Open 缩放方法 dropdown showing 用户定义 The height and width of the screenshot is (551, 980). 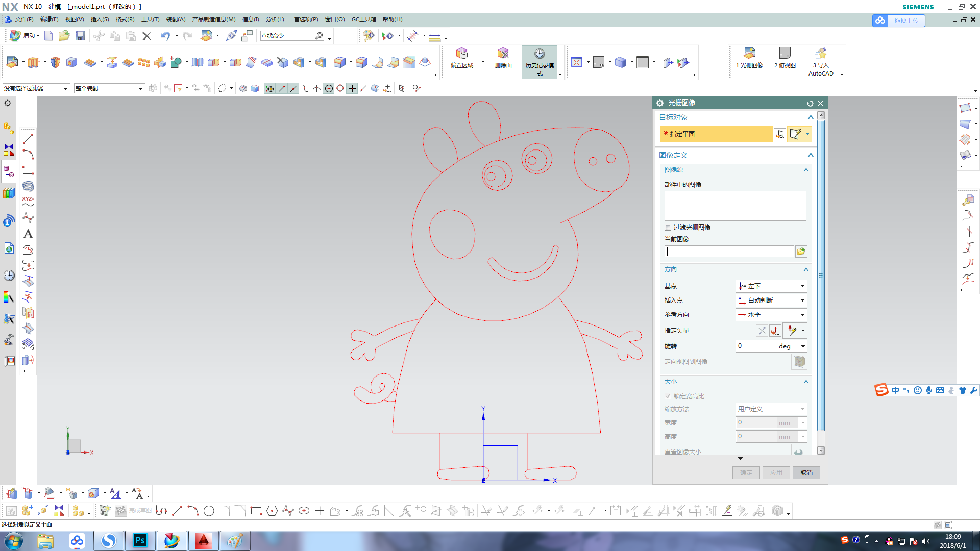pyautogui.click(x=771, y=409)
